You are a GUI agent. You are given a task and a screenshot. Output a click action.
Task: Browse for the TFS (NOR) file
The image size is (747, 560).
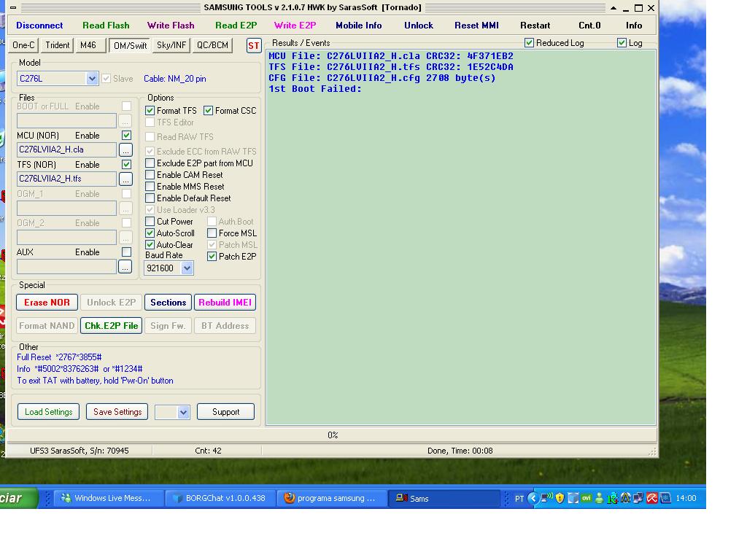click(125, 179)
